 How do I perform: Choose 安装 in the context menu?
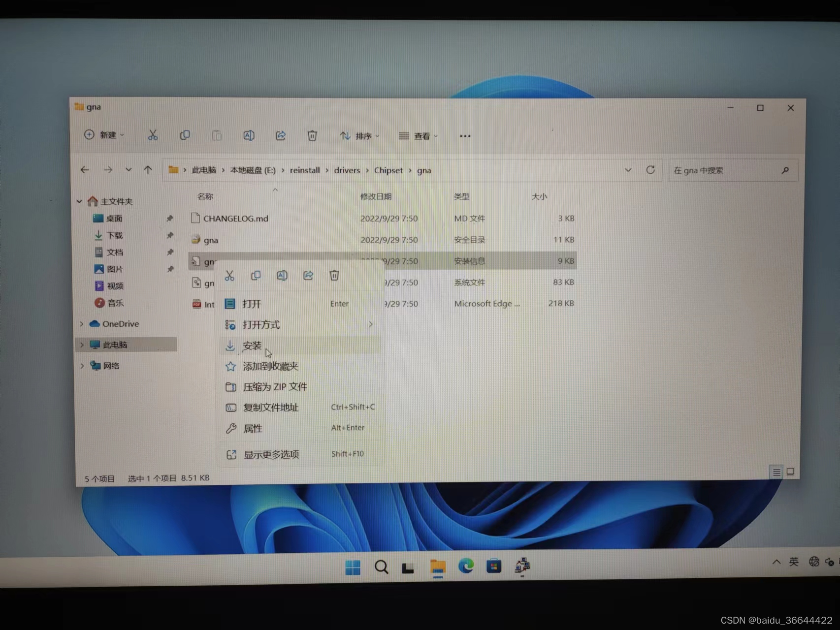pyautogui.click(x=300, y=346)
